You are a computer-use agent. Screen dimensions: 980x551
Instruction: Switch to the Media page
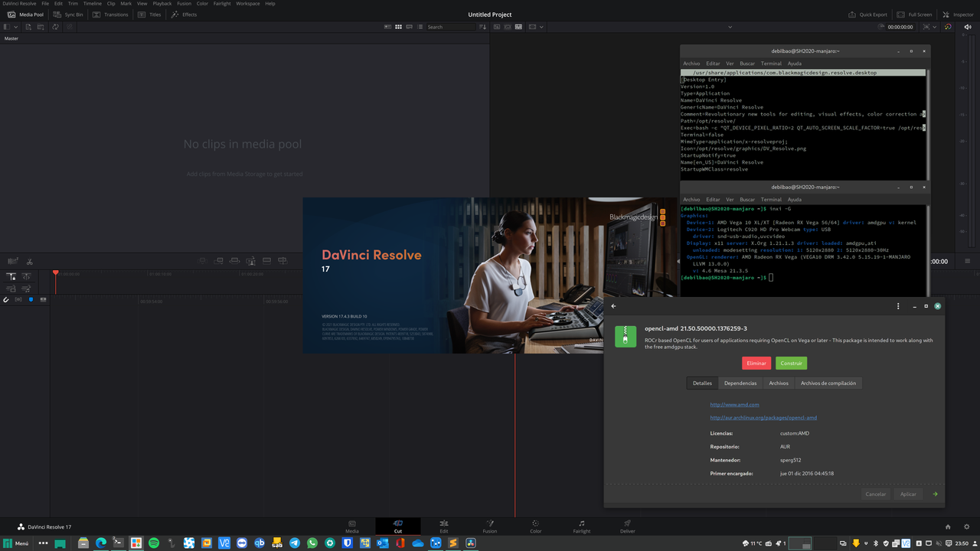point(352,527)
